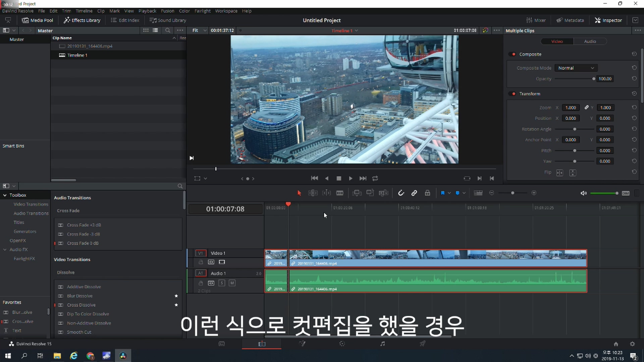This screenshot has height=362, width=644.
Task: Open the Color page icon
Action: click(342, 344)
